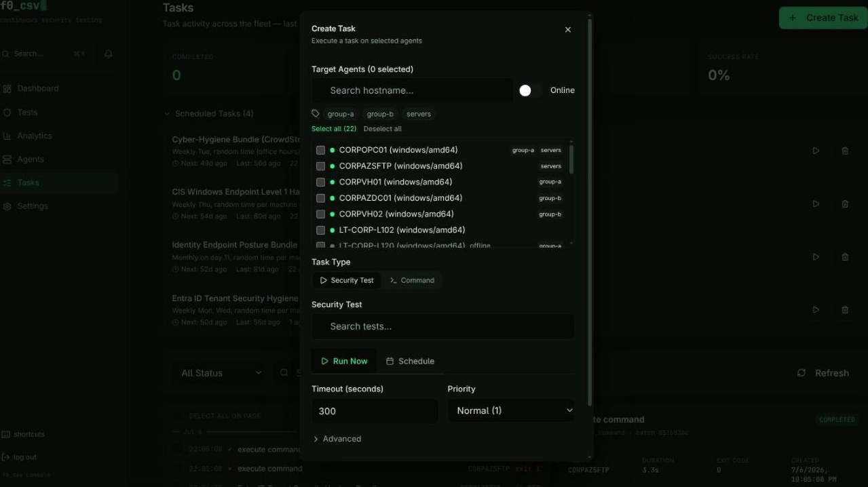Open shortcuts in the sidebar
868x487 pixels.
pyautogui.click(x=24, y=434)
